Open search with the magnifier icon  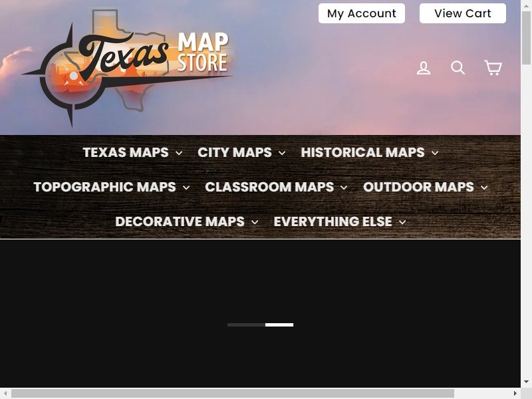click(458, 68)
